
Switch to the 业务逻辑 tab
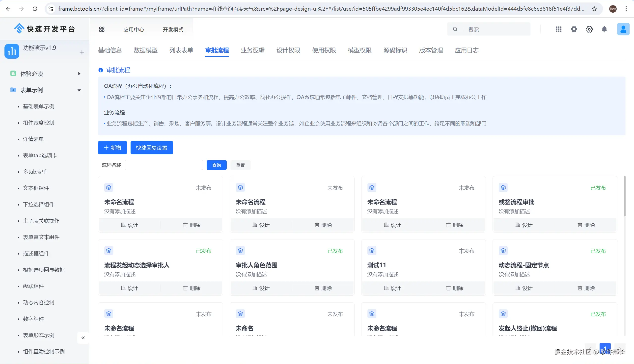tap(252, 50)
